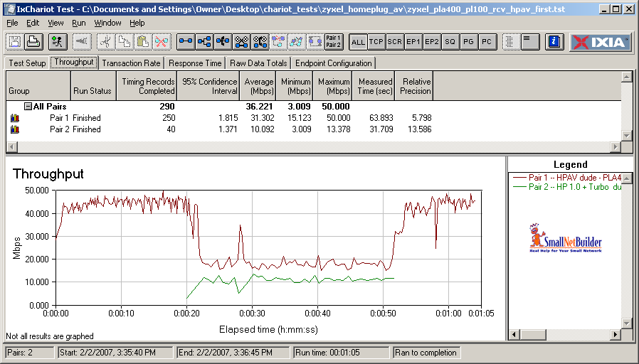Select the Pair 1 Finished table row
639x364 pixels.
(x=220, y=118)
